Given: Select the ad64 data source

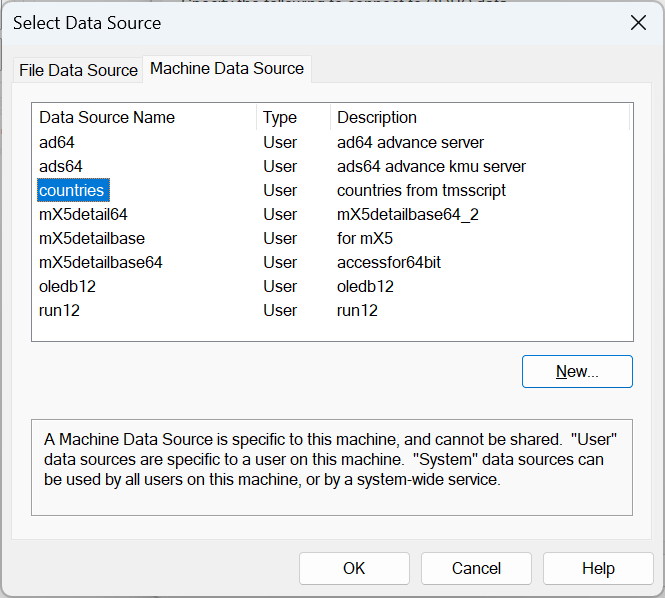Looking at the screenshot, I should coord(58,142).
